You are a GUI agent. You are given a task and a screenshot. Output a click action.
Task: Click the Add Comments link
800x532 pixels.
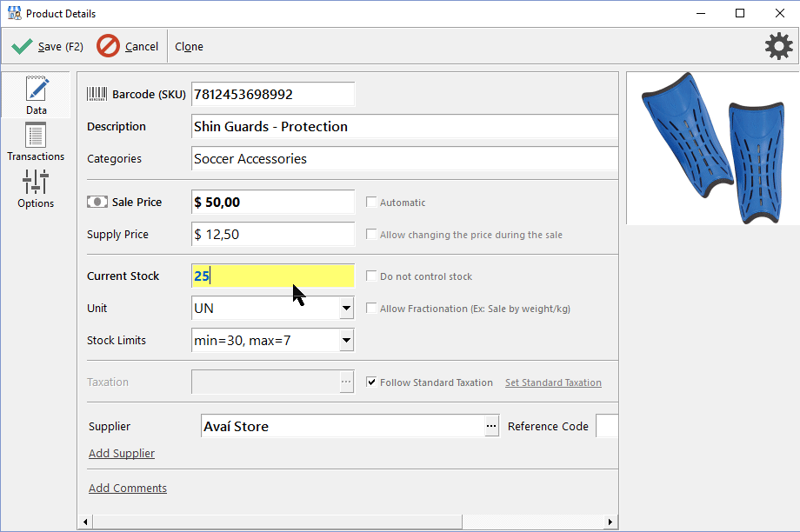click(128, 489)
